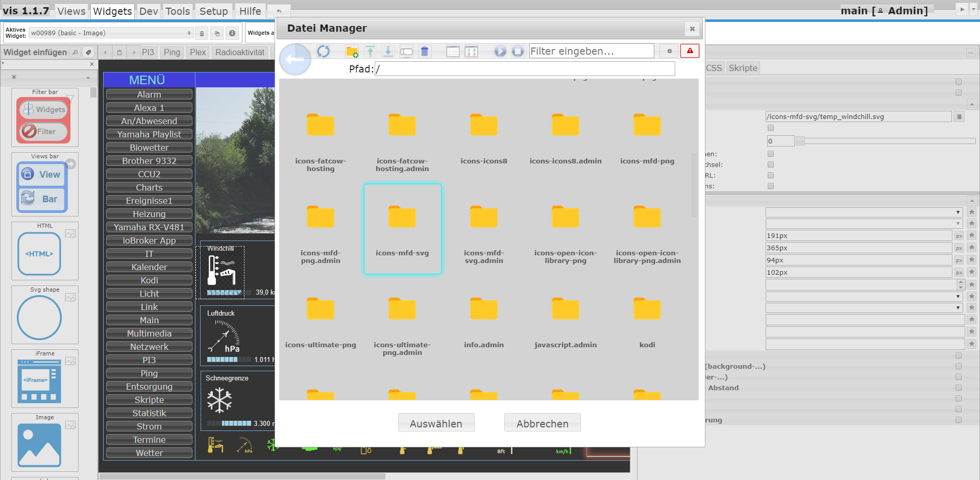Toggle the checkbox in the Abstand row
The height and width of the screenshot is (480, 980).
tap(959, 388)
